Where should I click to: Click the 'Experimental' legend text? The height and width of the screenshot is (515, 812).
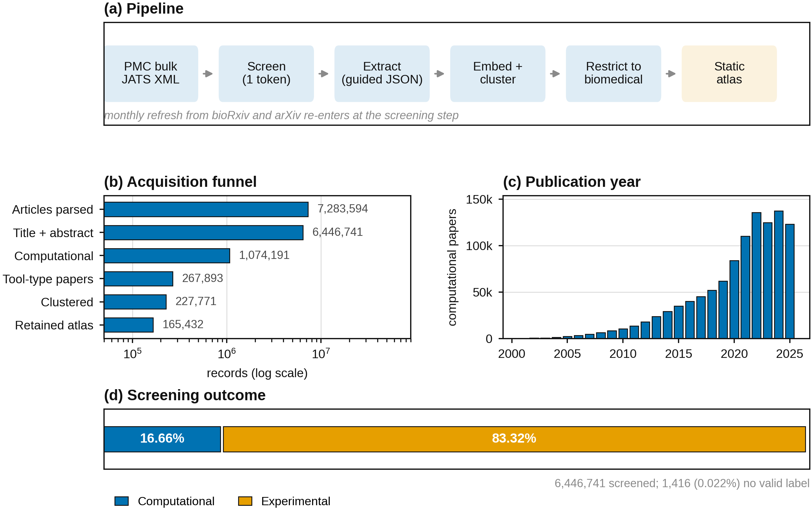tap(296, 501)
